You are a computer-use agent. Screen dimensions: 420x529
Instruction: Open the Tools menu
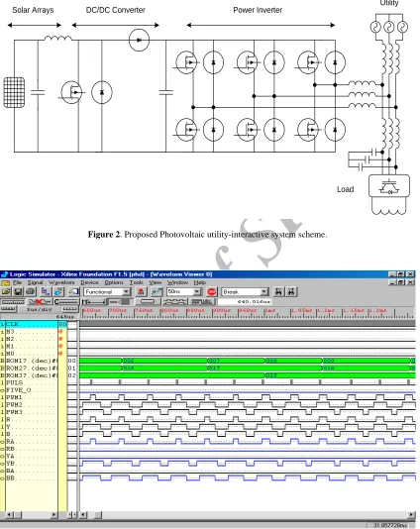pyautogui.click(x=137, y=282)
